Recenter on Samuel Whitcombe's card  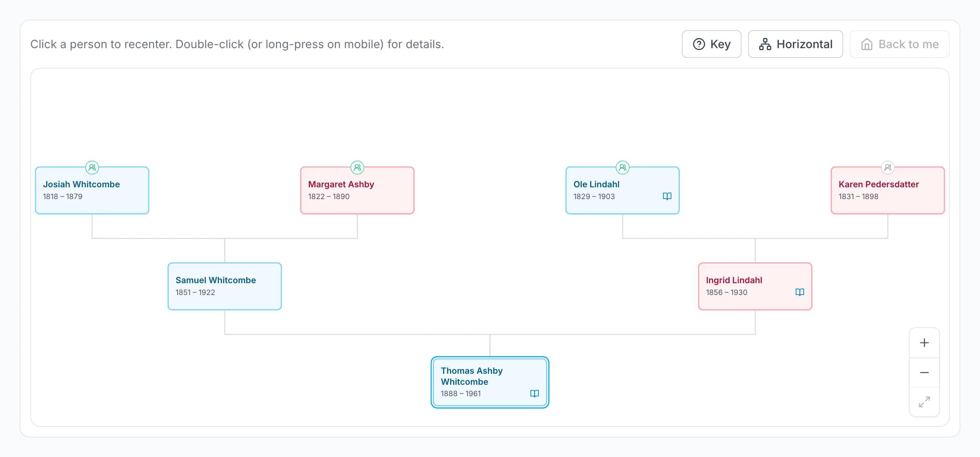tap(225, 286)
